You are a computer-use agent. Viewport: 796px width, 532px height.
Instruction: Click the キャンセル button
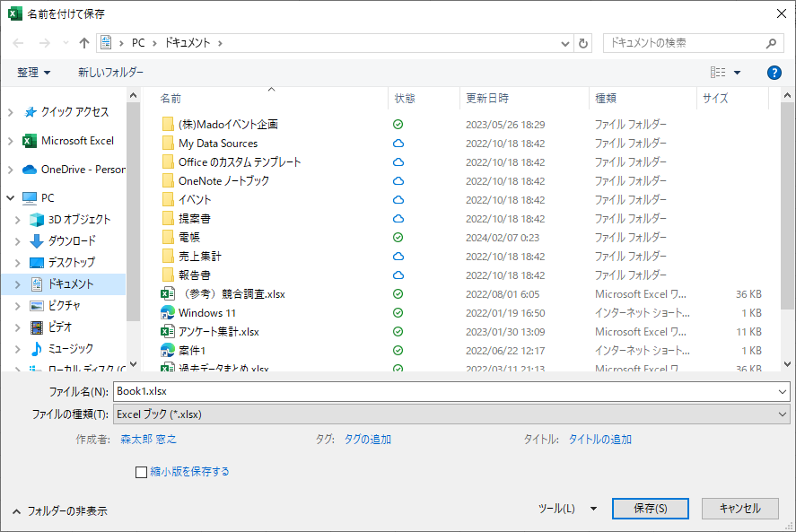[x=740, y=509]
